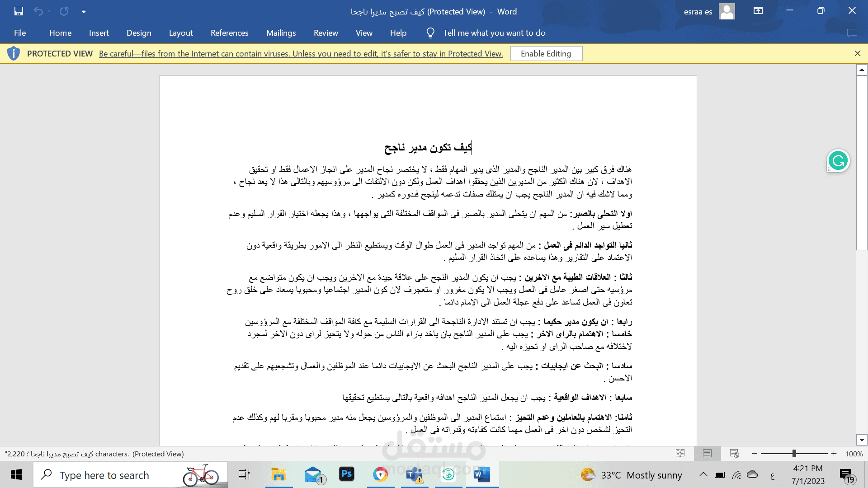The width and height of the screenshot is (868, 488).
Task: Click the zoom in plus icon
Action: 834,453
